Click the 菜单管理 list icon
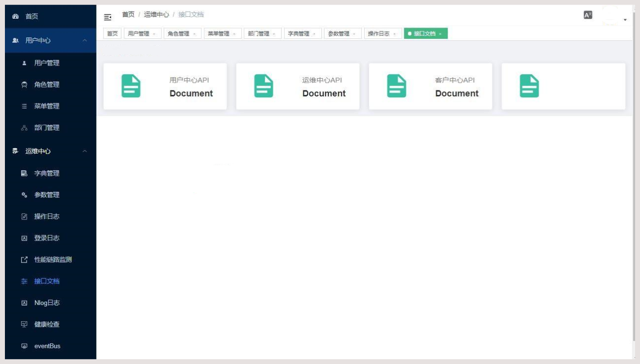640x364 pixels. [24, 106]
